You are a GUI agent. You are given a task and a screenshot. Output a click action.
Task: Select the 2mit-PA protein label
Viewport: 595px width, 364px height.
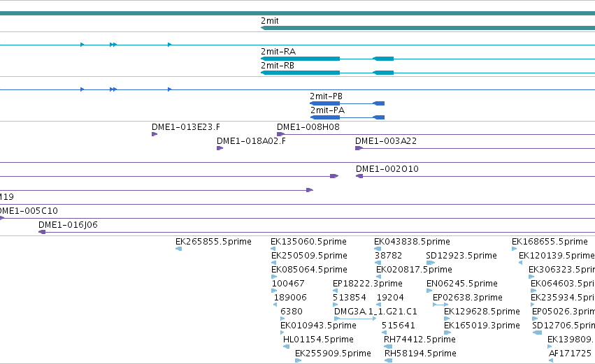coord(327,110)
